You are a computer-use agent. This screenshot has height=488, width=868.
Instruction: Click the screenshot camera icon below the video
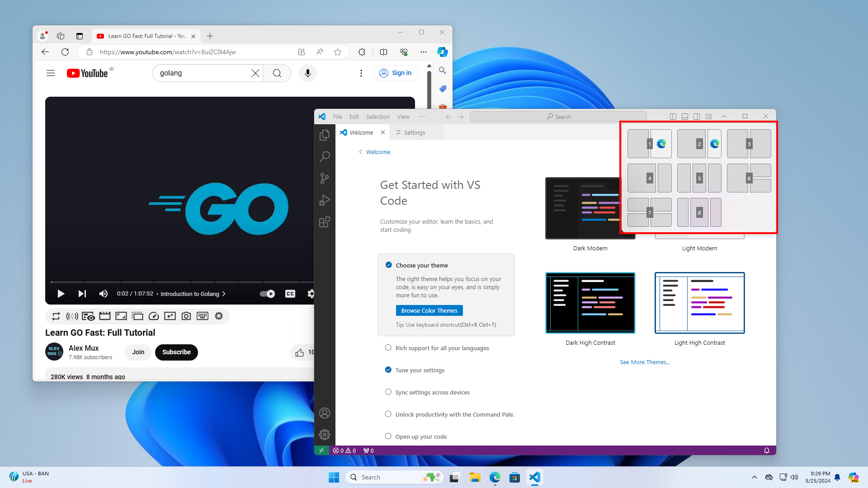(186, 316)
